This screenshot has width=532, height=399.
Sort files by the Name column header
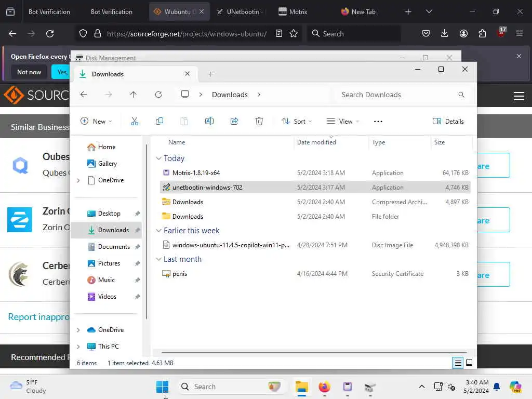pos(177,142)
